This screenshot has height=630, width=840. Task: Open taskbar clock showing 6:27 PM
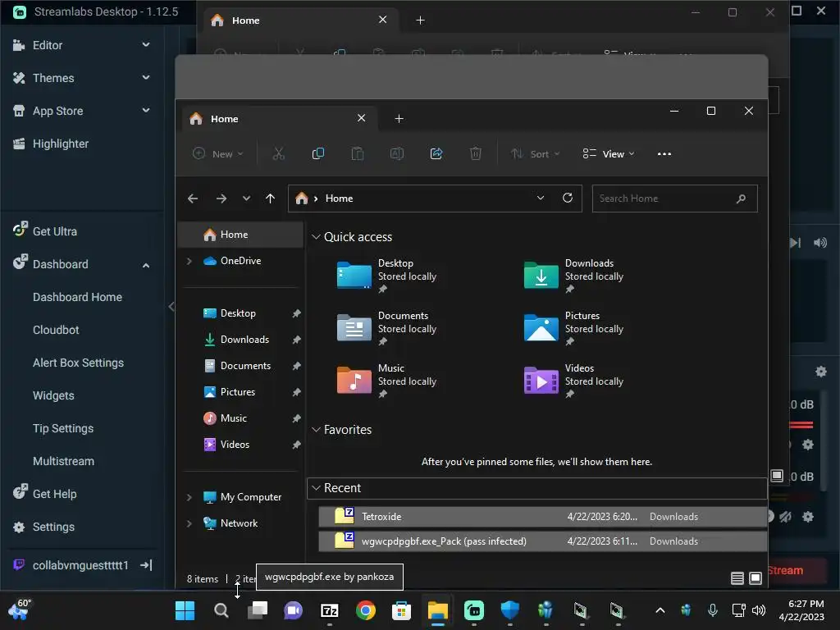coord(801,610)
